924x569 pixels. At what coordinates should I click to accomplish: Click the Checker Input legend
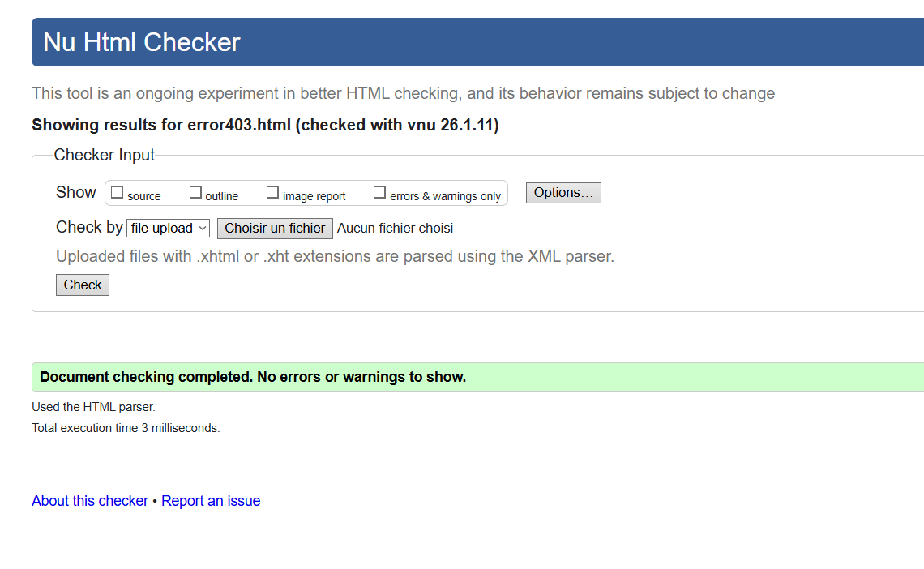point(105,155)
